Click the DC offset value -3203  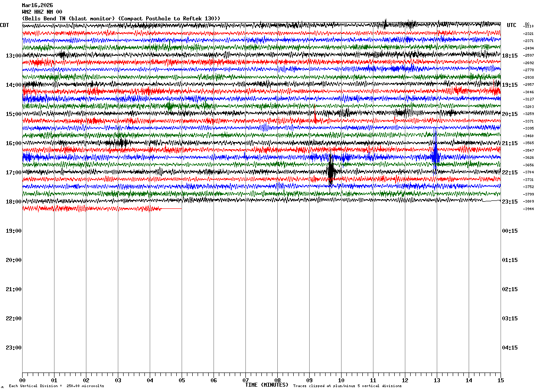pyautogui.click(x=528, y=107)
